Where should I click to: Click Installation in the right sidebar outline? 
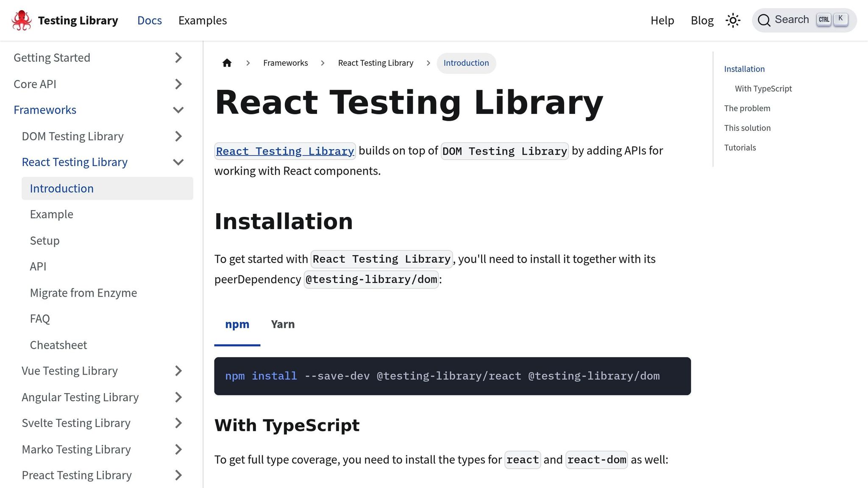(x=744, y=69)
